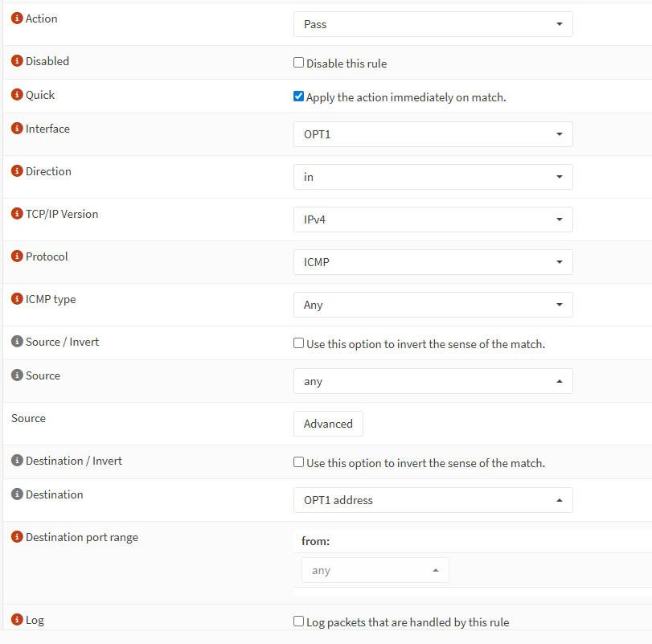
Task: Enable Log packets handled by this rule
Action: (299, 621)
